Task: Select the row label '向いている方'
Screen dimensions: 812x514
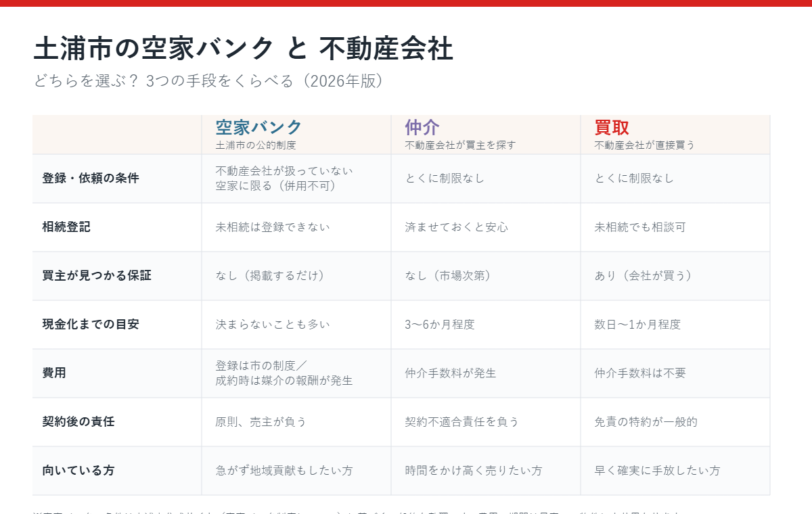Action: click(x=78, y=471)
